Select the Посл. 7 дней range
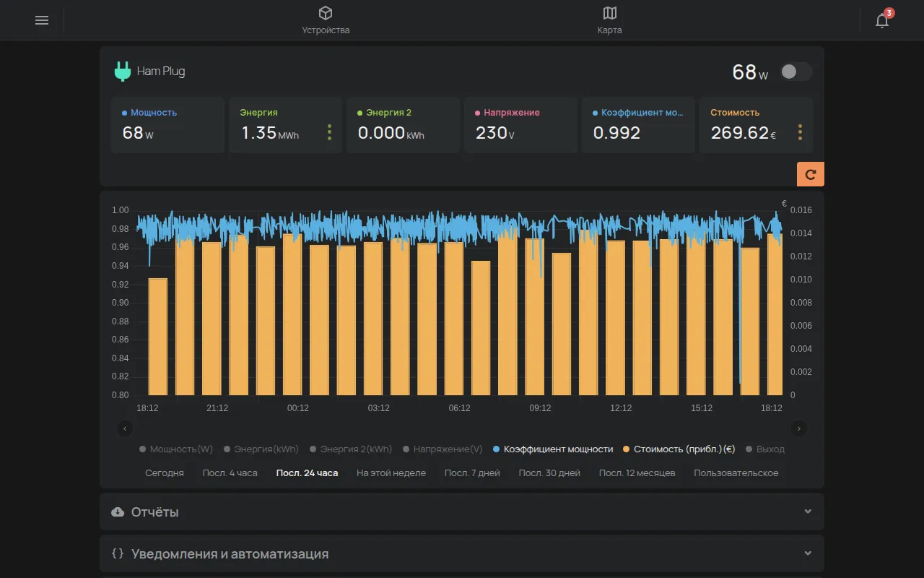 (472, 473)
